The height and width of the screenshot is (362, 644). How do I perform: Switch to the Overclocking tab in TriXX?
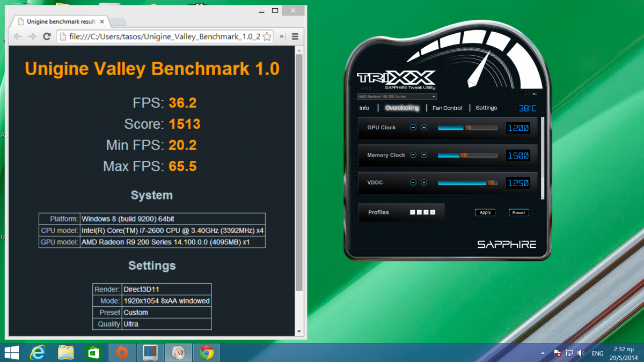pos(402,108)
